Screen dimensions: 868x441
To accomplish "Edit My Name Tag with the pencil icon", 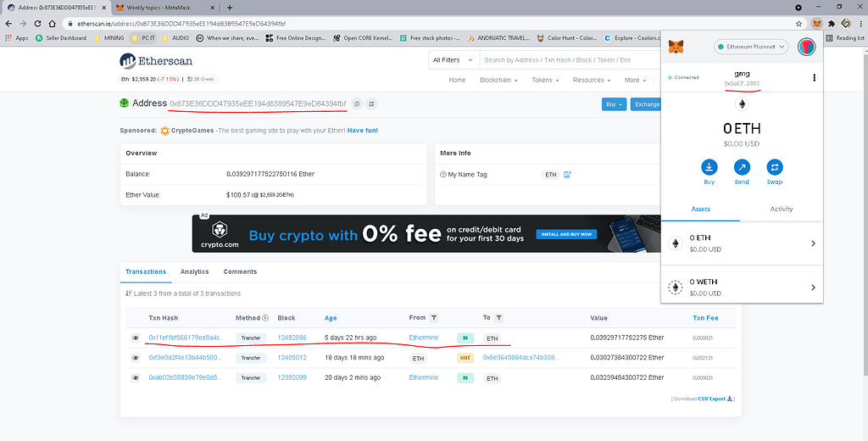I will coord(567,175).
